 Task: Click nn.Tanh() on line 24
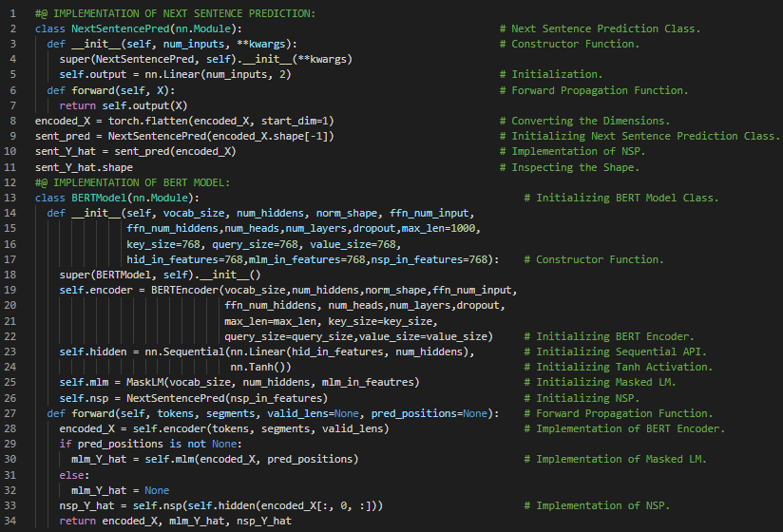[x=260, y=367]
